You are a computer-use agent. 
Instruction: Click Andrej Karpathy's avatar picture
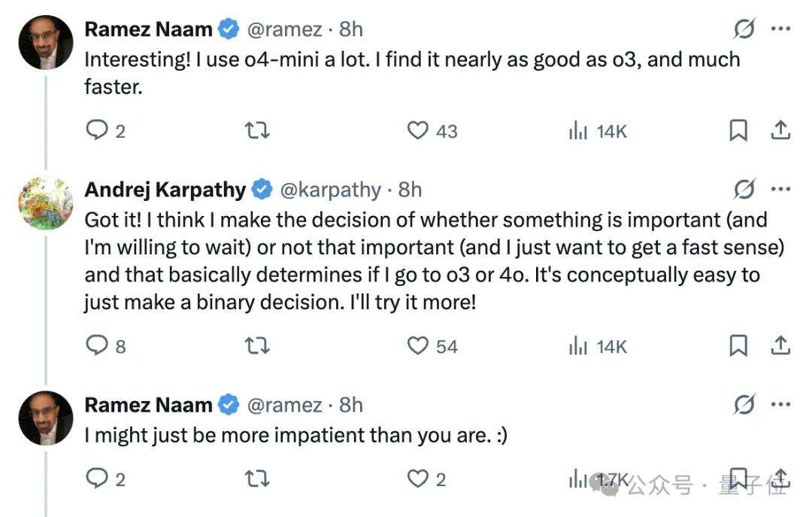point(46,203)
